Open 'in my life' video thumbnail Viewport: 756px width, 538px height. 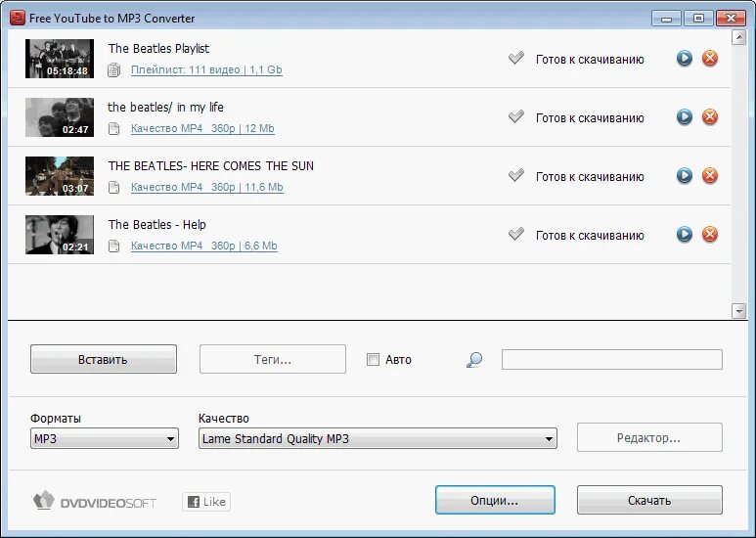[x=60, y=117]
